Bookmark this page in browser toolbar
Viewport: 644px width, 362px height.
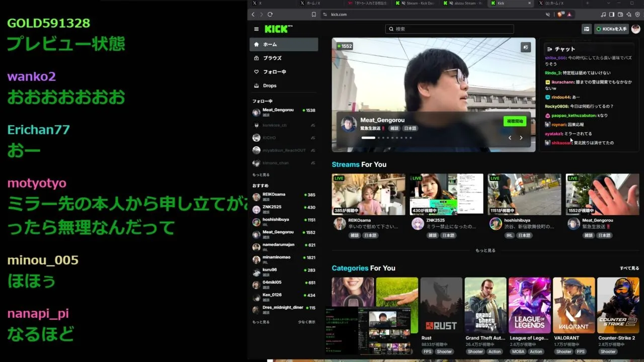(x=314, y=15)
